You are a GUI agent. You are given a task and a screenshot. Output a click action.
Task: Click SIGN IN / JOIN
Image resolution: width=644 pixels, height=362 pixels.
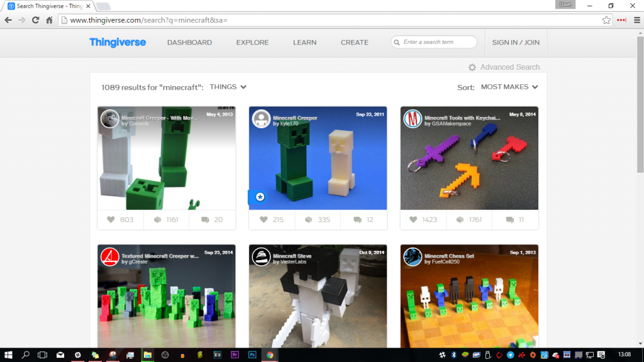516,42
